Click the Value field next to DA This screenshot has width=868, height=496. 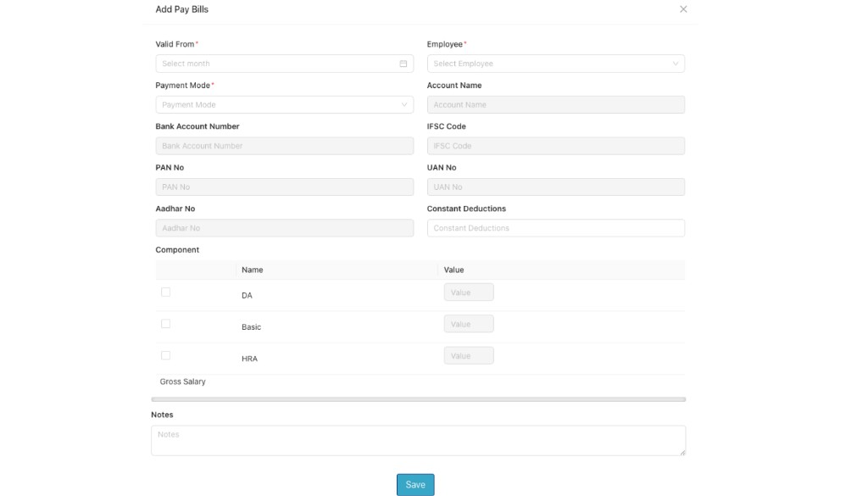point(468,291)
